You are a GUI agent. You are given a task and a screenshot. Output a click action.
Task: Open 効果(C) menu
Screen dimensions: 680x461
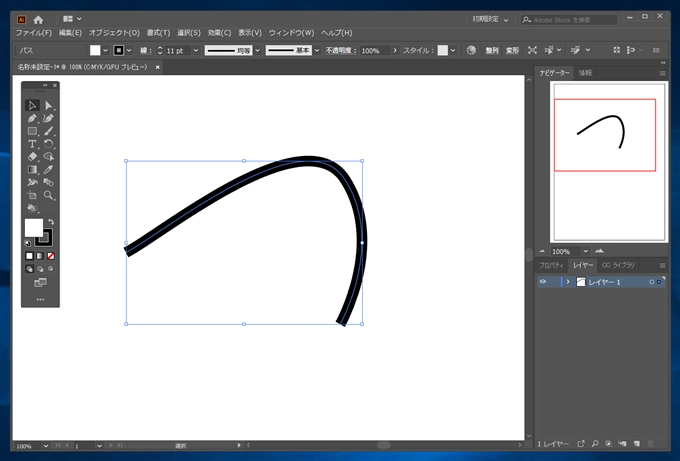pos(219,33)
